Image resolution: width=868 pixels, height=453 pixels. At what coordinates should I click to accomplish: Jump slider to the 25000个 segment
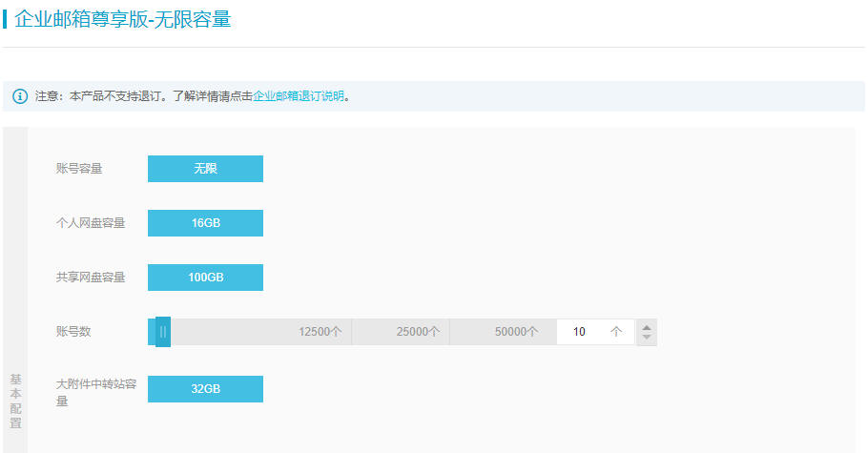click(x=418, y=332)
